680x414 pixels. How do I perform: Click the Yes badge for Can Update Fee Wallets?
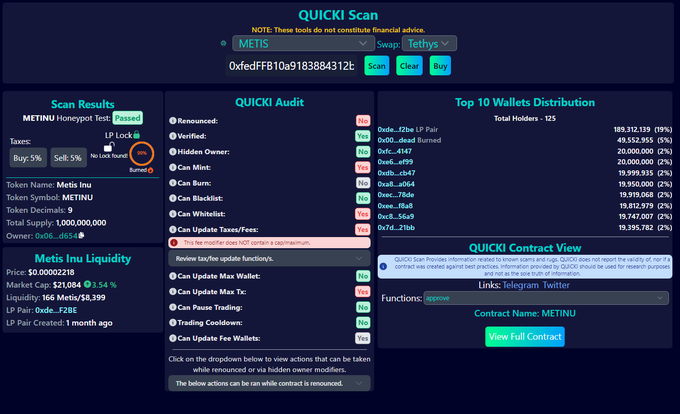coord(363,338)
